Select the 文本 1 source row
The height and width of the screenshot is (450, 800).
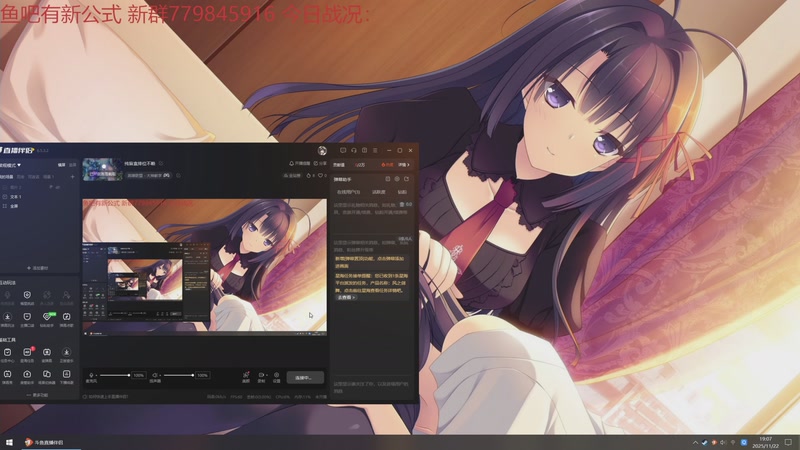point(40,196)
